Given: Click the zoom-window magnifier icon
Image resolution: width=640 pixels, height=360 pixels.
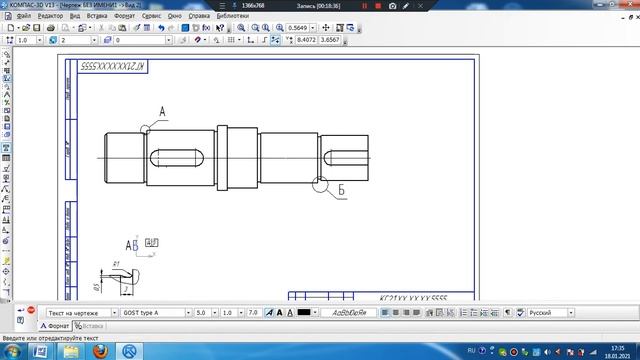Looking at the screenshot, I should pyautogui.click(x=241, y=28).
